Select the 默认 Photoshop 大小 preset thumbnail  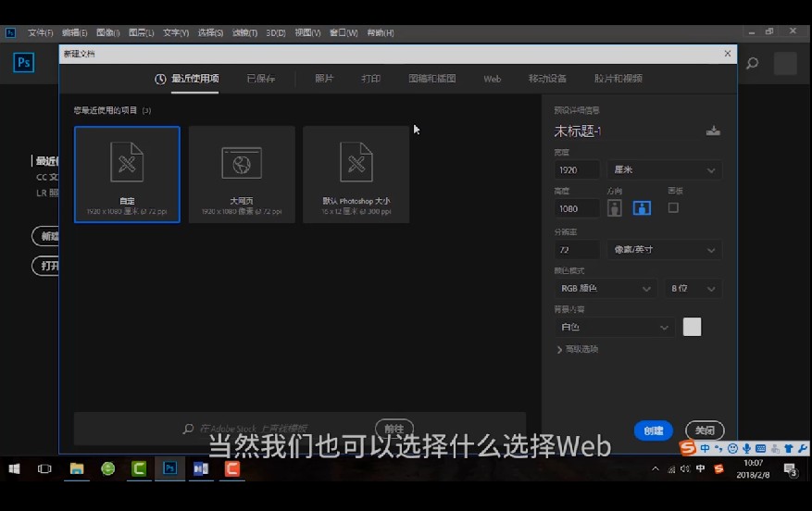(x=356, y=174)
